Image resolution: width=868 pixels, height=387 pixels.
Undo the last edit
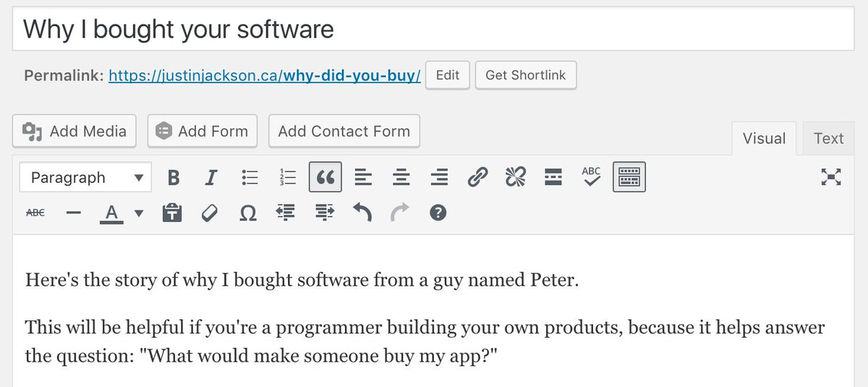click(362, 213)
